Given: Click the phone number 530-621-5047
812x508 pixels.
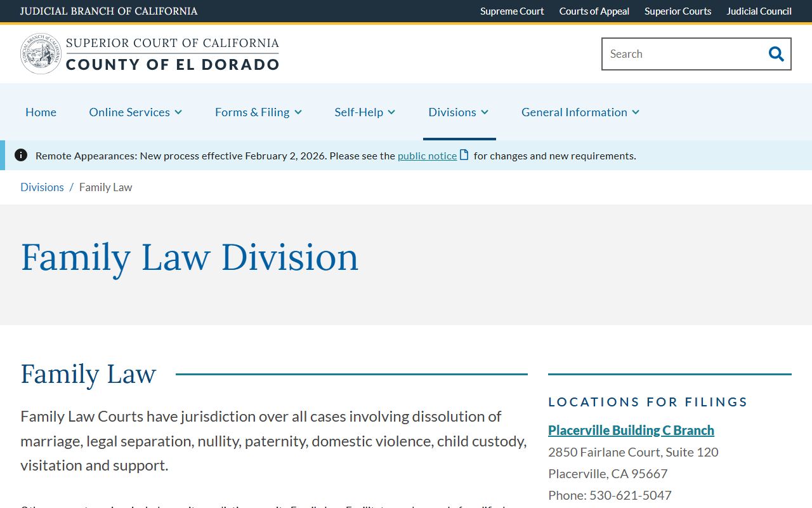Looking at the screenshot, I should (630, 495).
